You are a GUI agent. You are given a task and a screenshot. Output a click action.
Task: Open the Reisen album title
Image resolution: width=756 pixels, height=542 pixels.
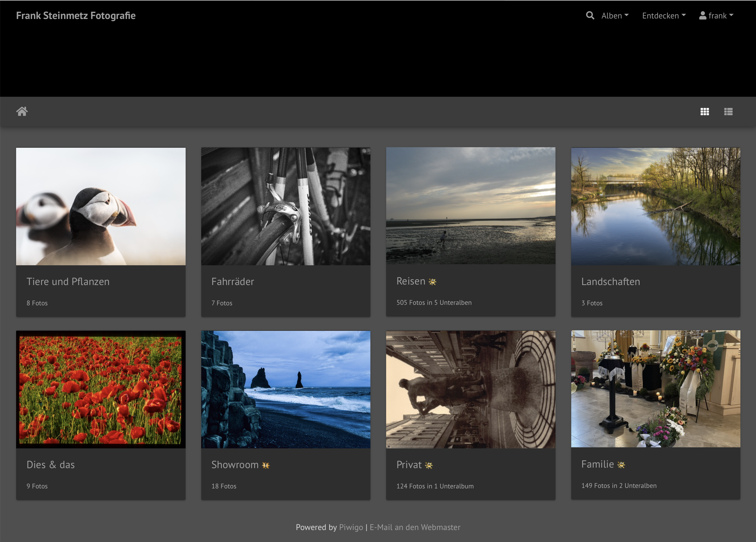pos(411,281)
